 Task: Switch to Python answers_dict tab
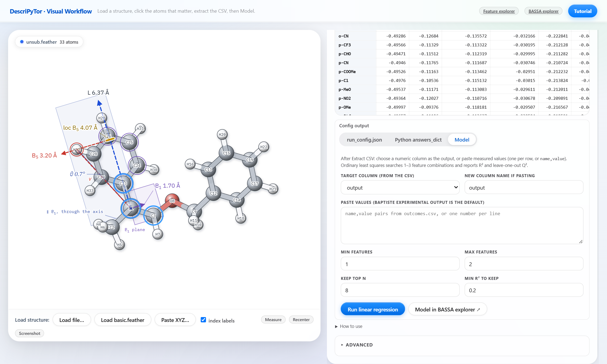pyautogui.click(x=418, y=140)
